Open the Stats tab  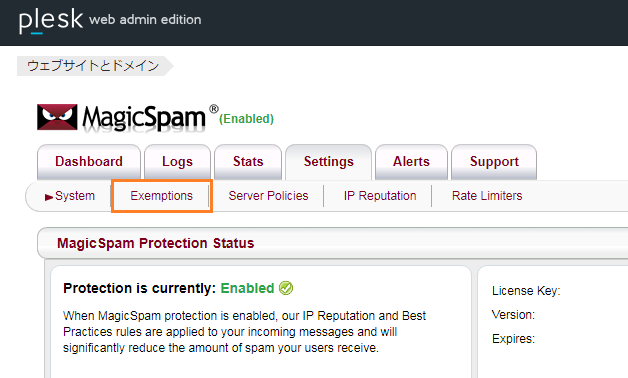point(248,161)
